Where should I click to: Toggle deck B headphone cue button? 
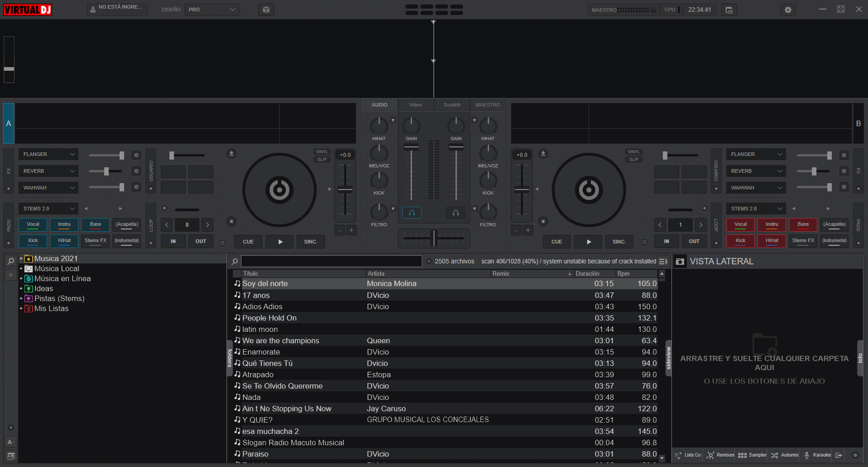point(456,213)
